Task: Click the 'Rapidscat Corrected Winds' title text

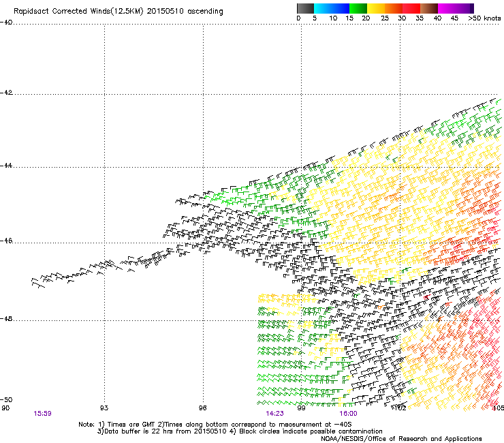Action: (78, 12)
